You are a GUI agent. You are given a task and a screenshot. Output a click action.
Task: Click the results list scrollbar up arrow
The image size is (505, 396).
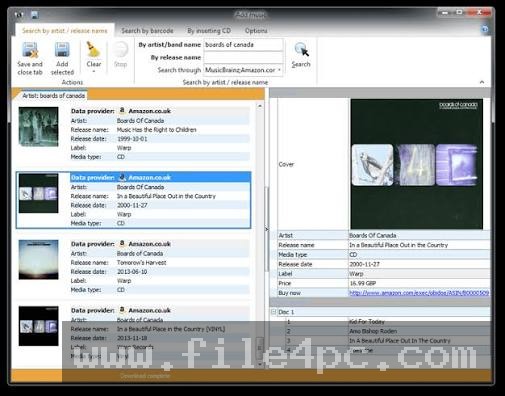[260, 106]
